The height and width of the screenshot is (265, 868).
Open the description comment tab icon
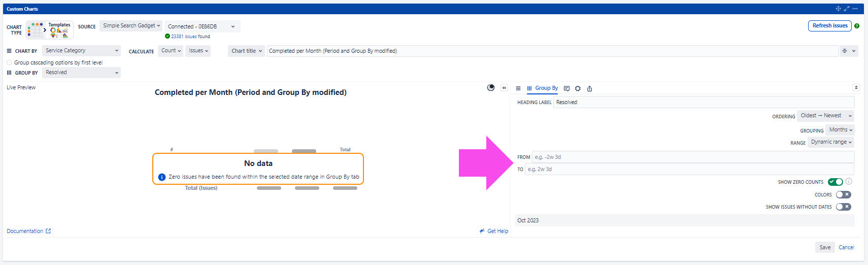tap(567, 88)
